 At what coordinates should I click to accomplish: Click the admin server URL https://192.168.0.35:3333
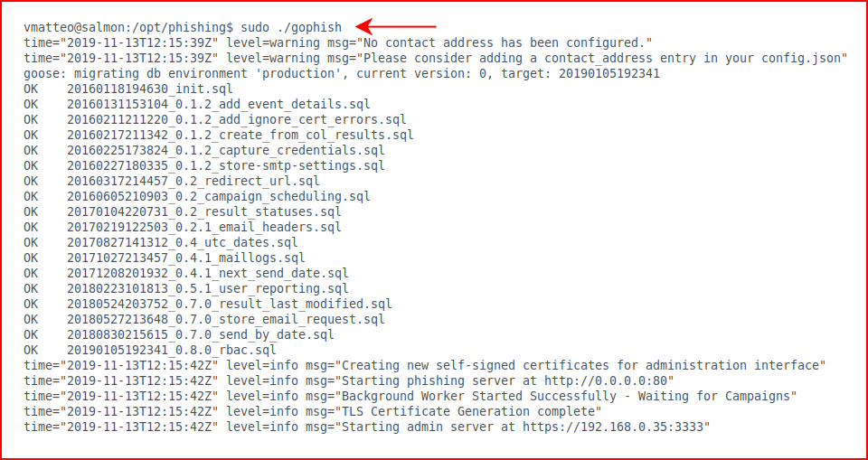[x=616, y=427]
